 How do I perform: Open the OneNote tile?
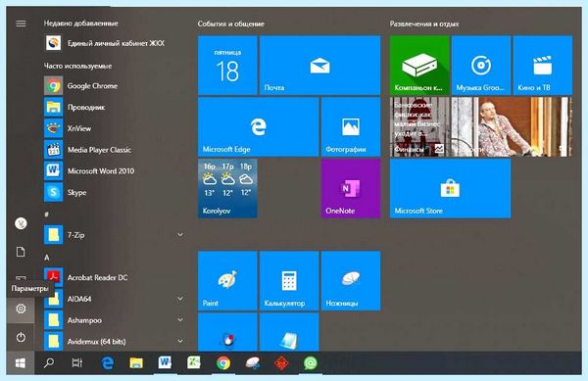(x=351, y=188)
